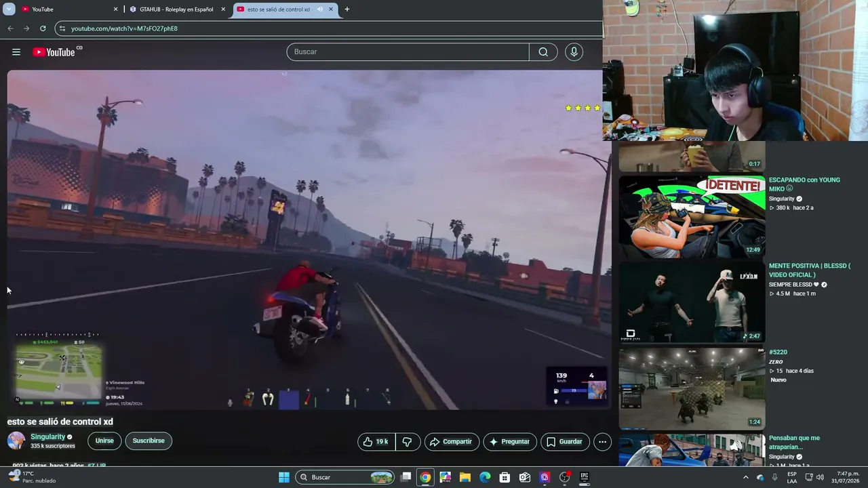Screen dimensions: 868x488
Task: Click the taskbar 'Buscar' search box
Action: click(x=346, y=477)
